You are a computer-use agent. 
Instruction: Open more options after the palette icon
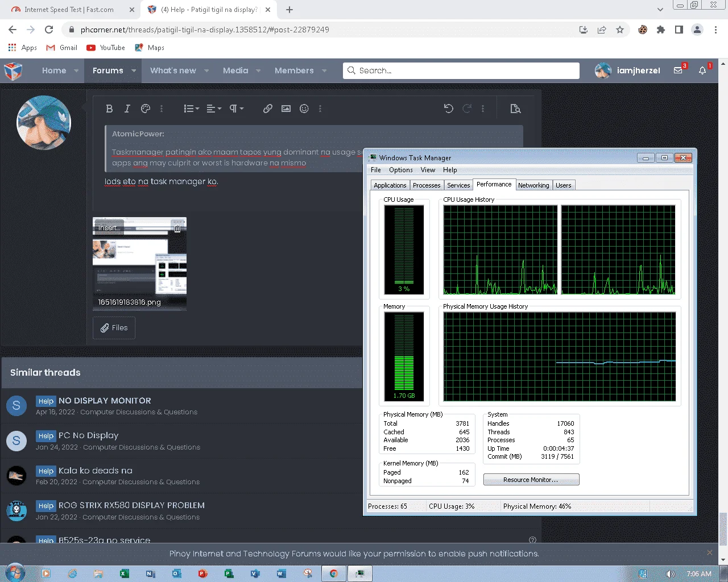(162, 109)
